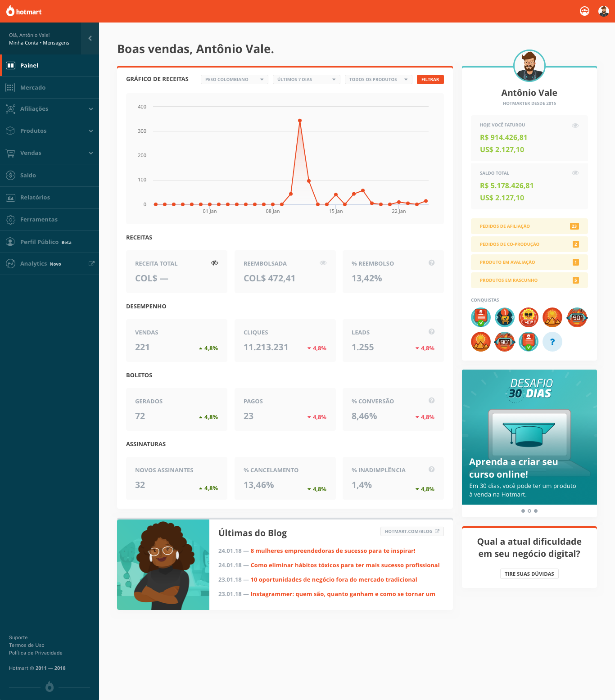
Task: Toggle visibility of Saldo Total amount
Action: tap(575, 173)
